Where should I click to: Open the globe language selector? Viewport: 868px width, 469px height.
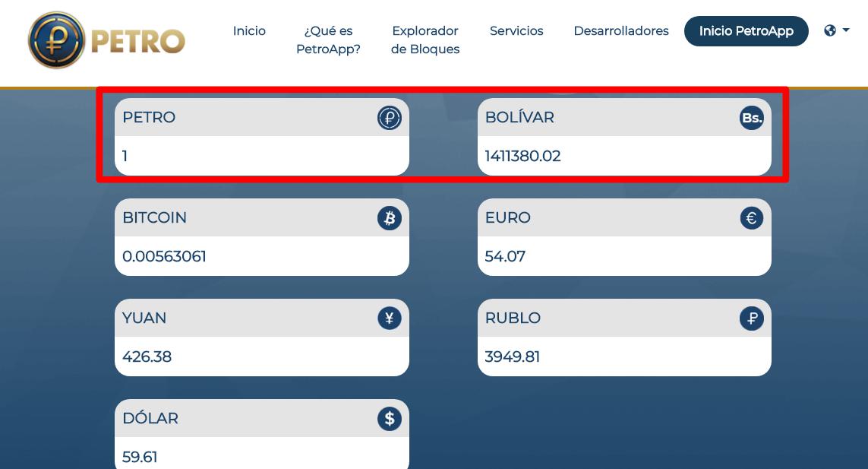836,30
